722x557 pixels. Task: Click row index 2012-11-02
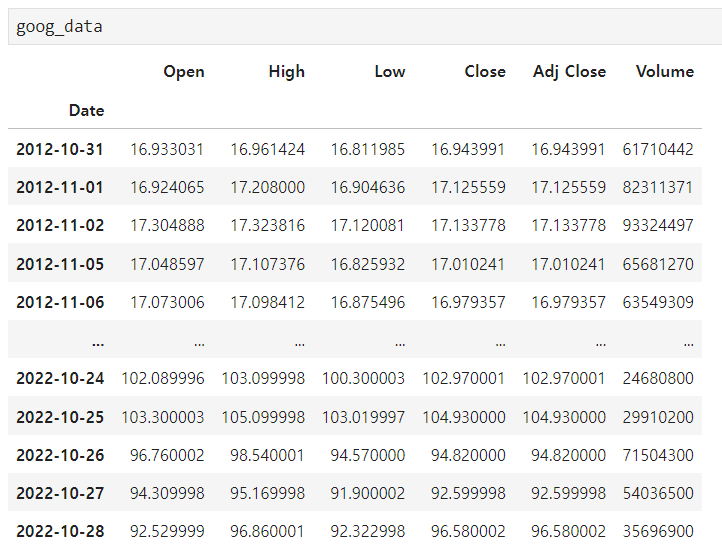tap(60, 226)
